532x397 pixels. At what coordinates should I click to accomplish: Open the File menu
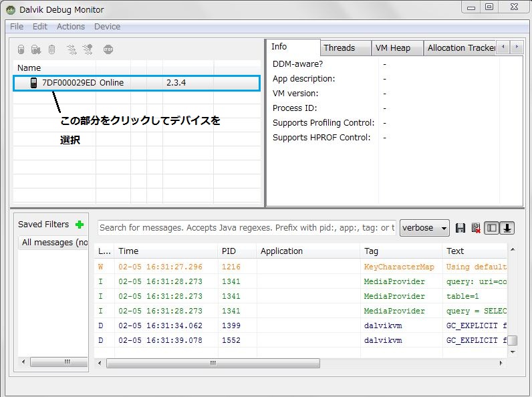[x=17, y=27]
